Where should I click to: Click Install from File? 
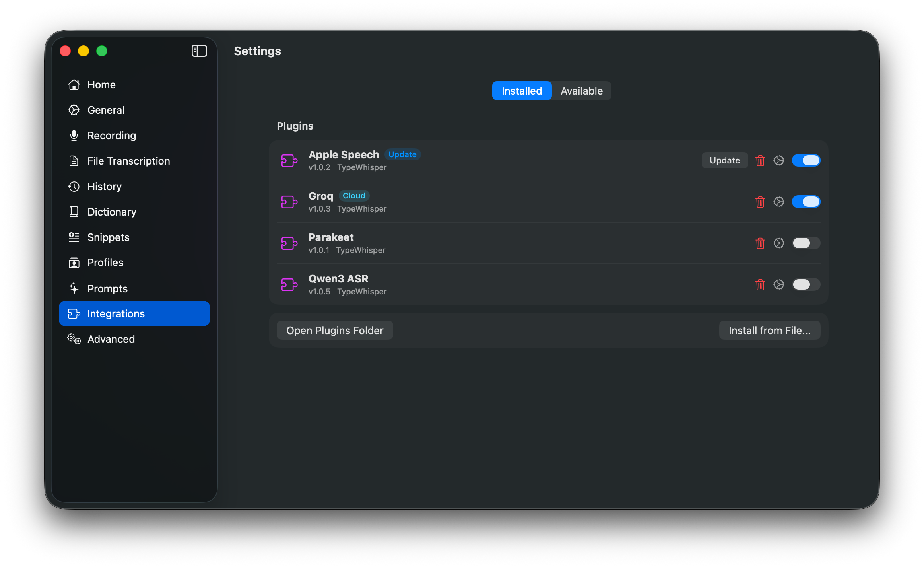[769, 330]
